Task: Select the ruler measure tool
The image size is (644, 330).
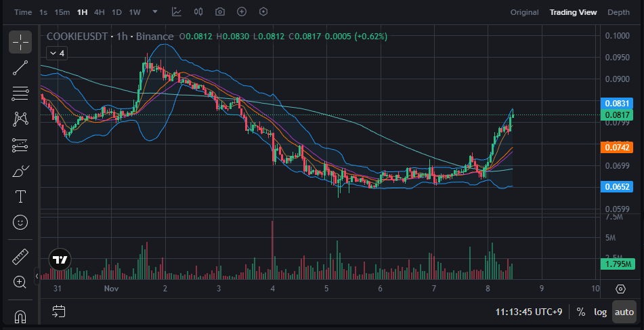Action: (x=20, y=256)
